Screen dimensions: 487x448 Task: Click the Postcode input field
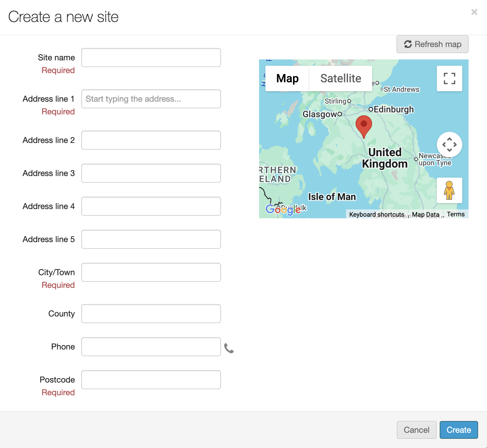(151, 380)
